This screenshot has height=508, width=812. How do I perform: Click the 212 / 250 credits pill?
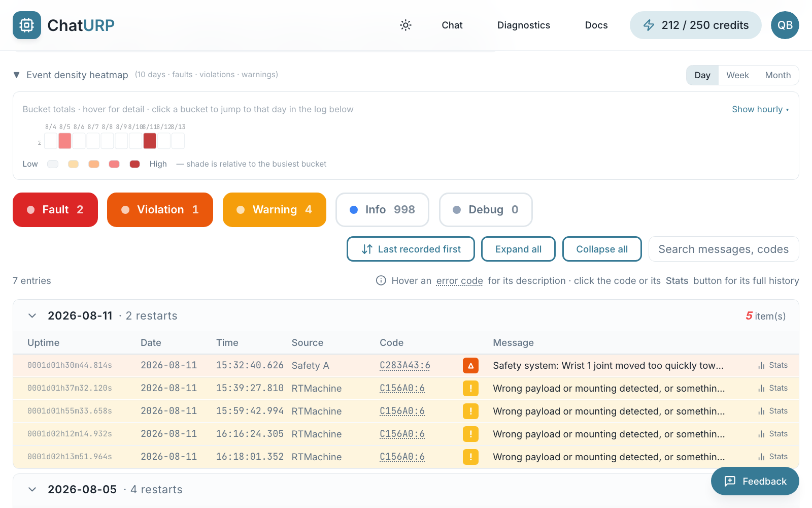click(695, 25)
